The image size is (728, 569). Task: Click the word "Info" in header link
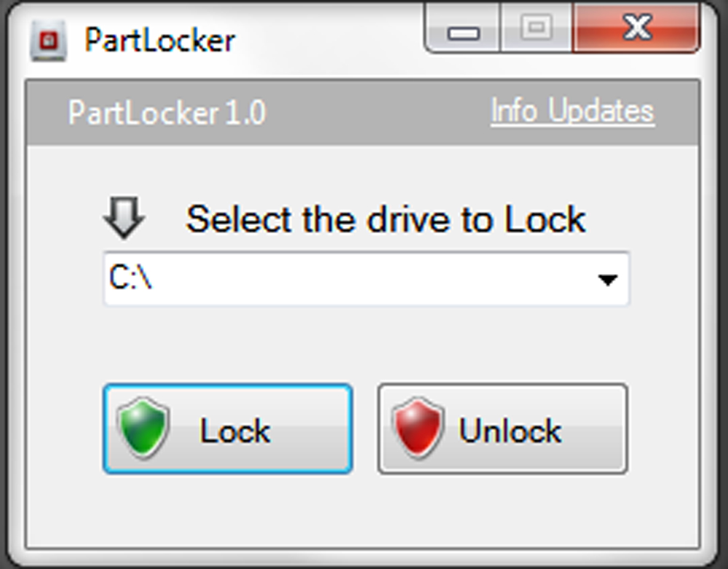[x=514, y=112]
